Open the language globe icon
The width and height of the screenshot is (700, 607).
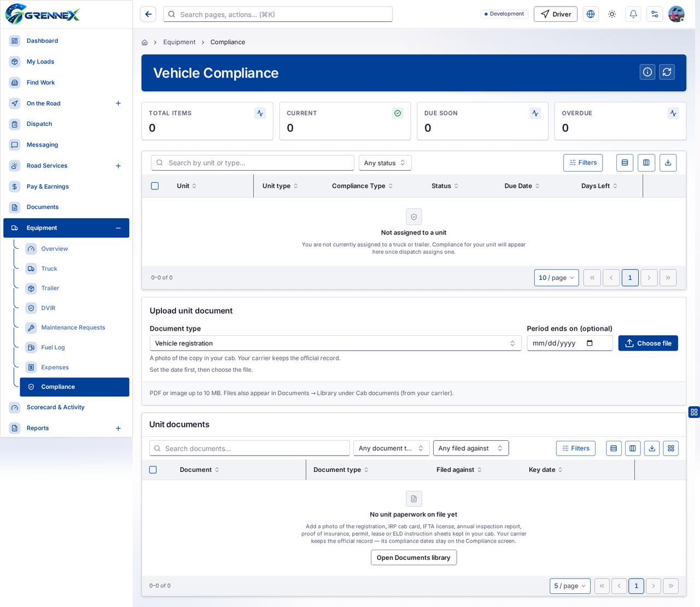click(x=591, y=14)
